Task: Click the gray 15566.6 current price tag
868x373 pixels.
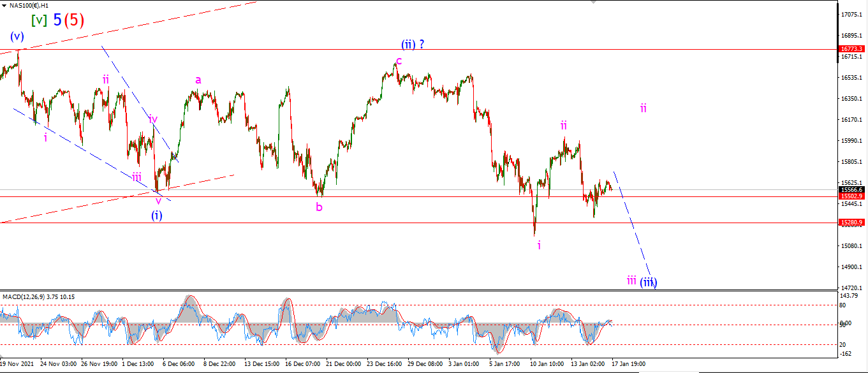Action: tap(852, 189)
